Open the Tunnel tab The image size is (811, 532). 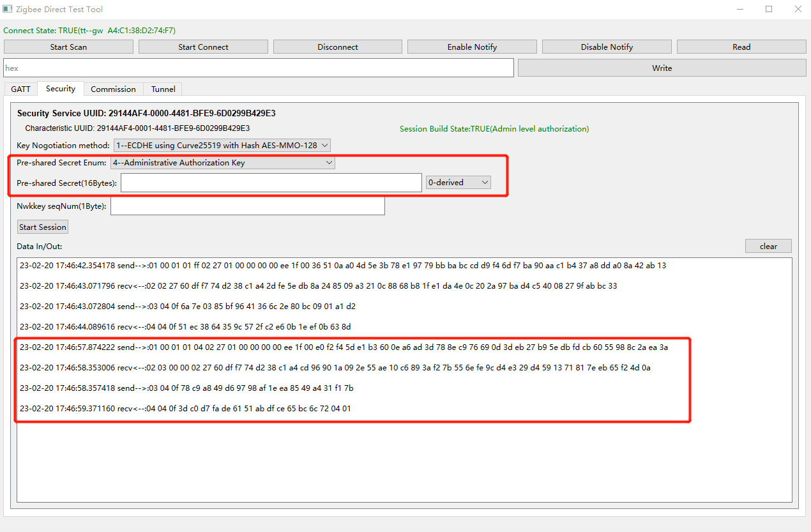click(163, 89)
